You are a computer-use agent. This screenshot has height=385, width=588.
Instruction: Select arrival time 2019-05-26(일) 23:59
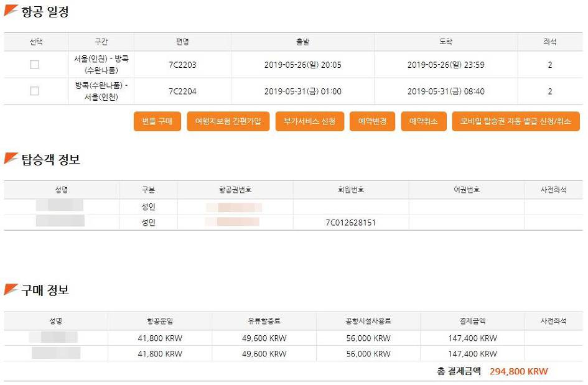pyautogui.click(x=446, y=65)
